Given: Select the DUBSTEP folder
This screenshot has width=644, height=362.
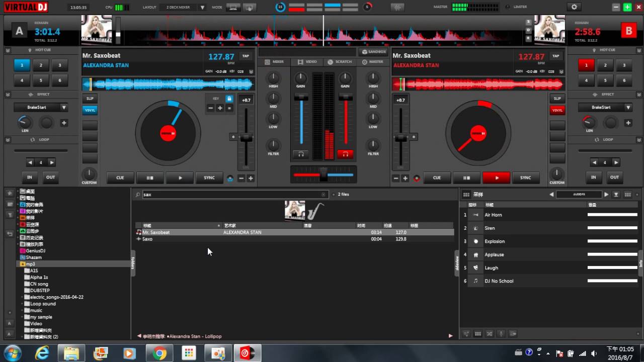Looking at the screenshot, I should [x=39, y=291].
